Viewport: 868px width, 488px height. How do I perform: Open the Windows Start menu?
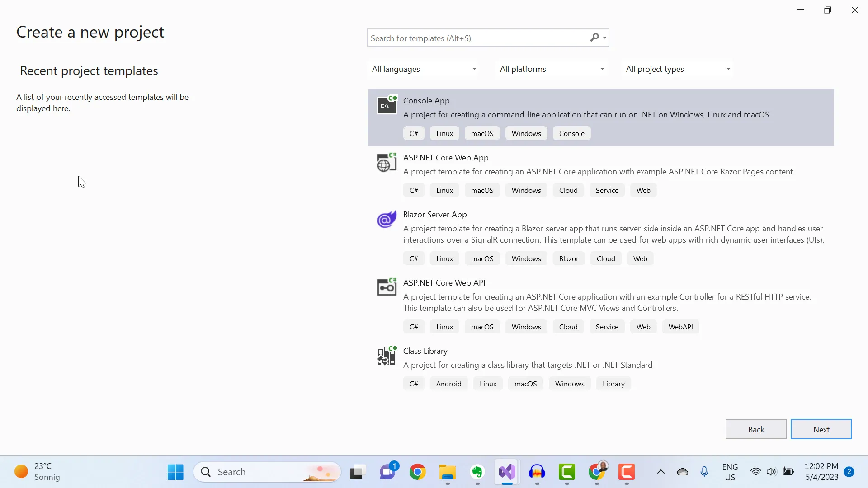(x=175, y=472)
